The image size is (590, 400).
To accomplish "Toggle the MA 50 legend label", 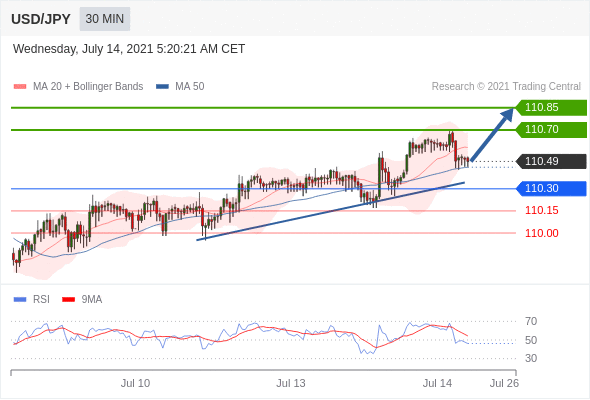I will (x=190, y=87).
